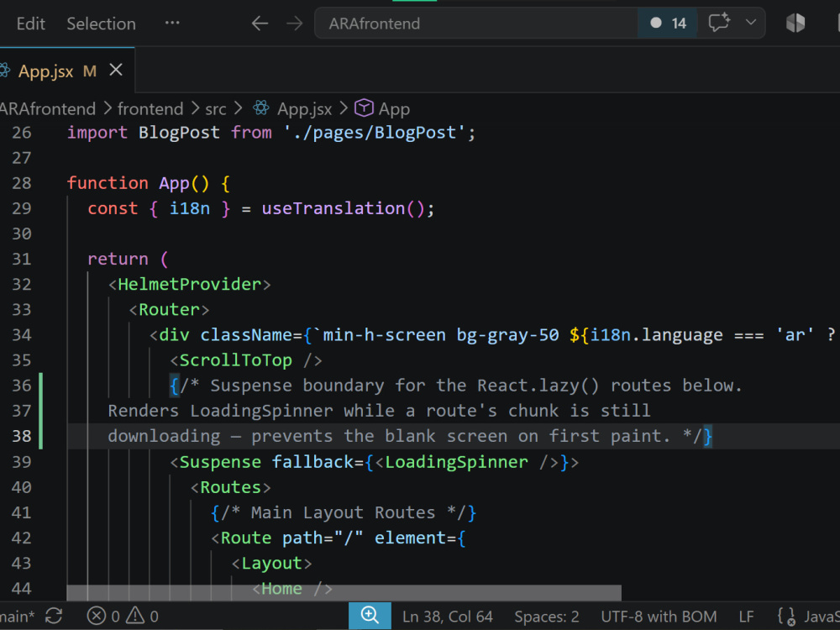Click 'Suspense' tag on line 39
Screen dimensions: 840x630
(x=220, y=462)
